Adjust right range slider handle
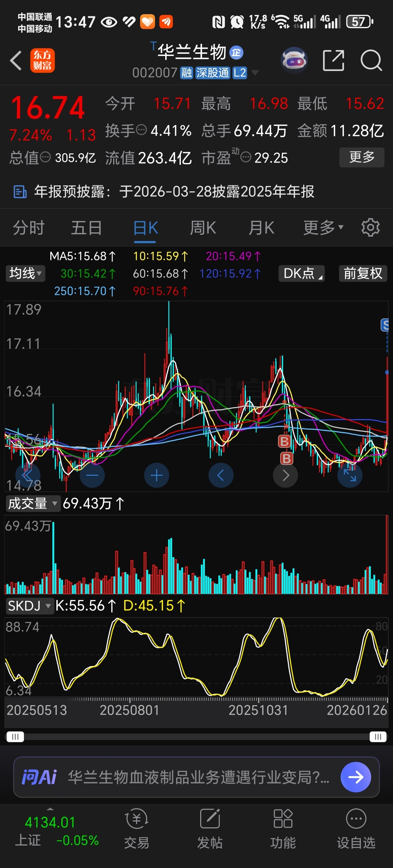Screen dimensions: 393x868 point(378,737)
